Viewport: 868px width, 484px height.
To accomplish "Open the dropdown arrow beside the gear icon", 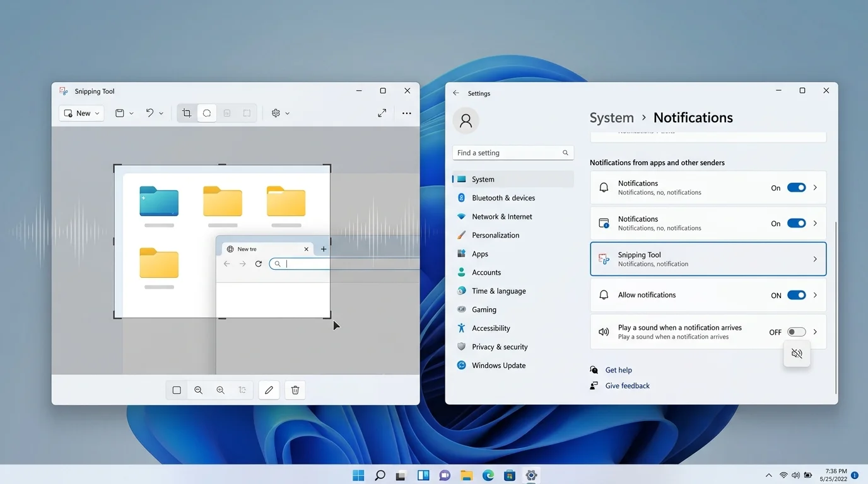I will pyautogui.click(x=288, y=113).
